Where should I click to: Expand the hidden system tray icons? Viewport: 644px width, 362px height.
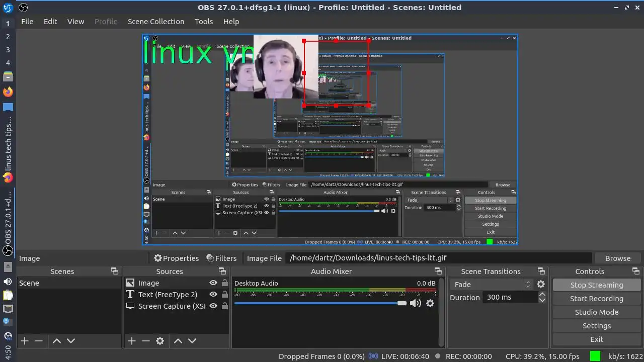(8, 266)
